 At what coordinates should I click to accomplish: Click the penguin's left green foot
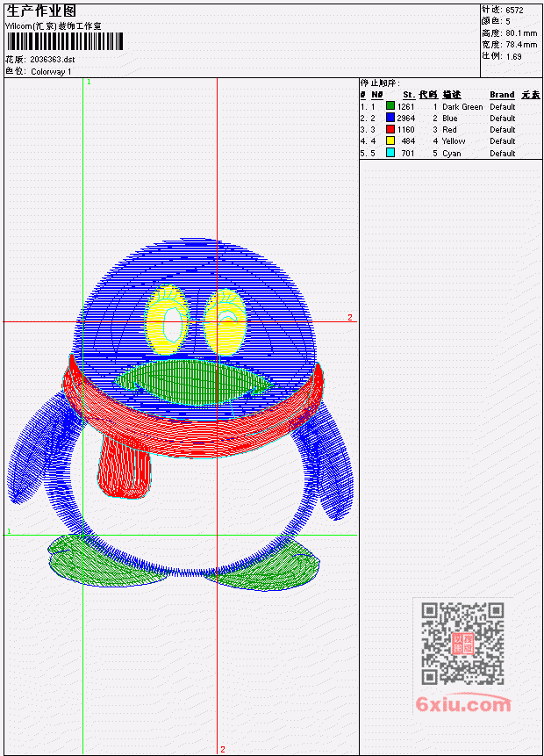pos(106,561)
